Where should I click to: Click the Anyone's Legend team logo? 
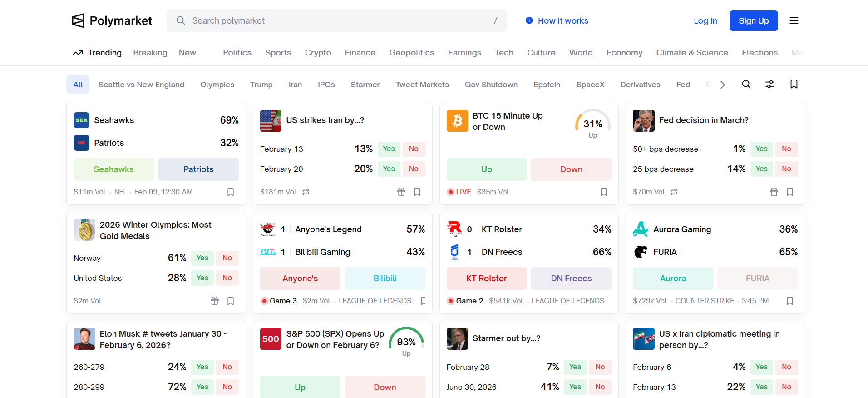[x=268, y=229]
